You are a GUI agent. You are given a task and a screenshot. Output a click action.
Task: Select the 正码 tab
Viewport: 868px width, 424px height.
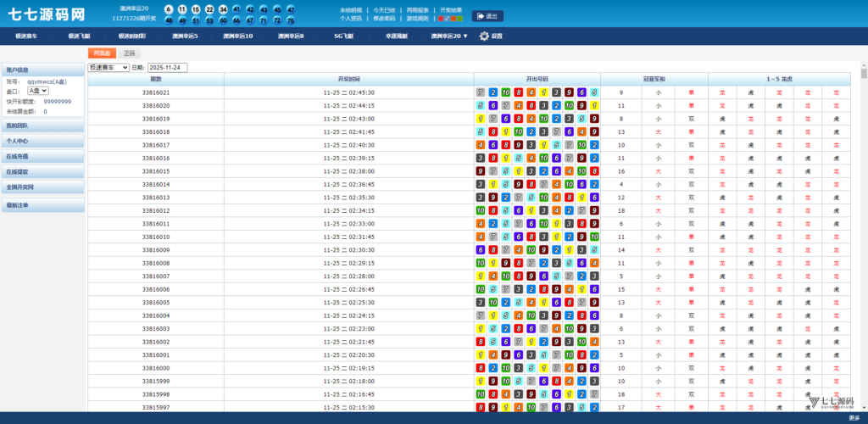[x=129, y=53]
